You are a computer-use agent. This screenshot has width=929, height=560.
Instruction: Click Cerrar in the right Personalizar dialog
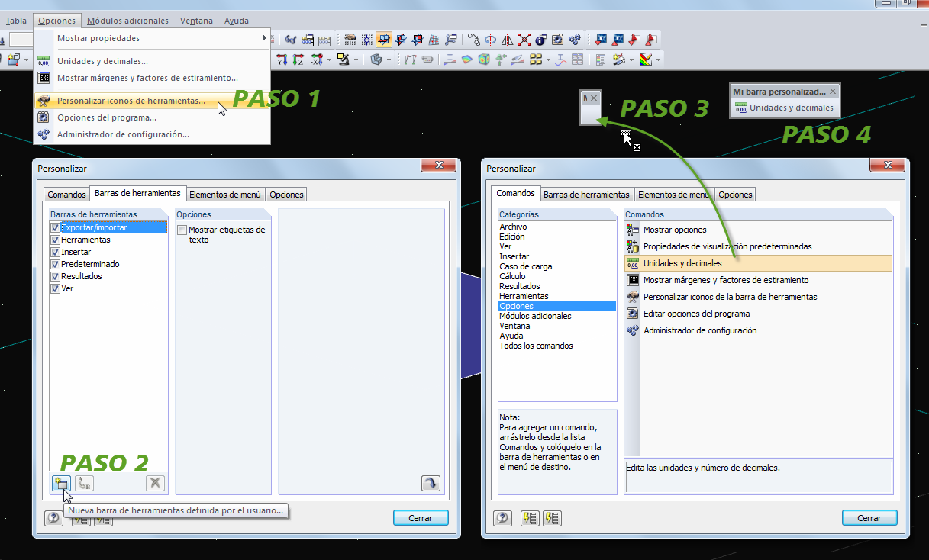tap(869, 518)
